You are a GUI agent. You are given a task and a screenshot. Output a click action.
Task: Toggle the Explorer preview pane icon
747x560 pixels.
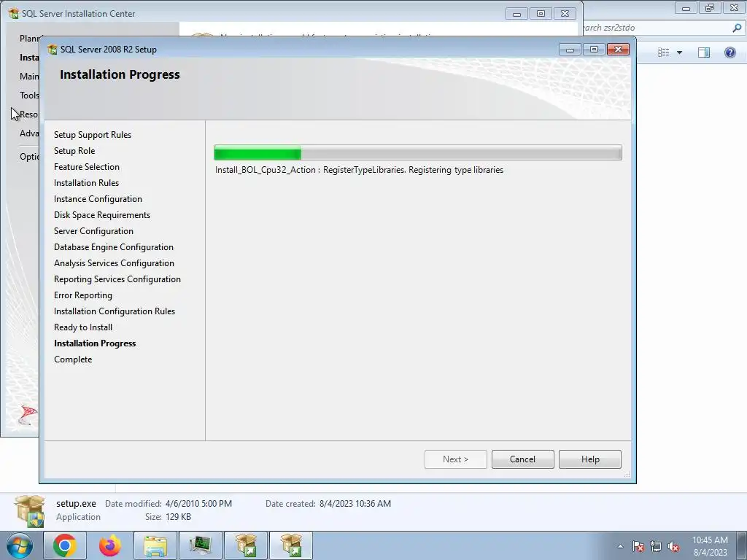click(704, 52)
